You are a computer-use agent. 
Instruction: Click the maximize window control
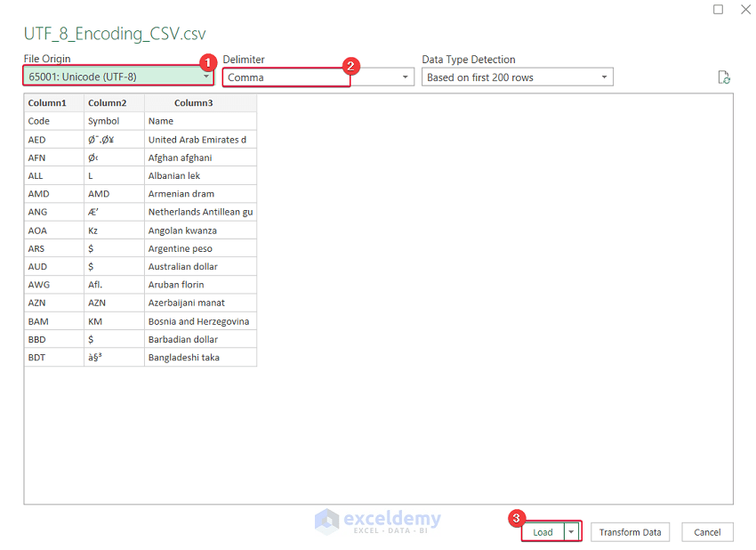pyautogui.click(x=719, y=9)
